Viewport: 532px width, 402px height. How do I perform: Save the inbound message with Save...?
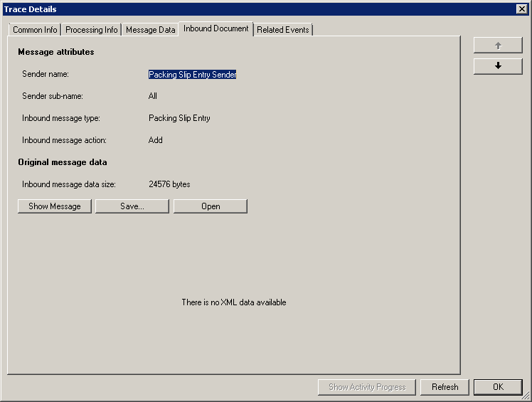(x=132, y=206)
